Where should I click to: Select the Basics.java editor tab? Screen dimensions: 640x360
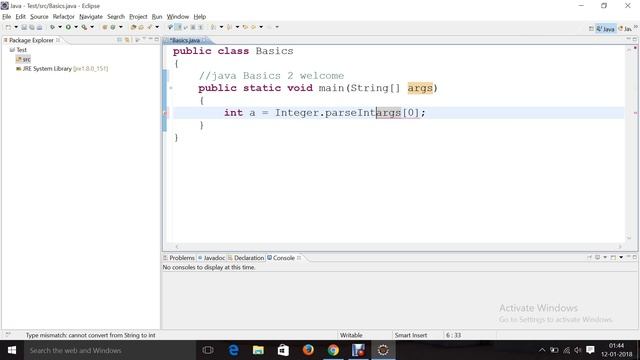pyautogui.click(x=186, y=40)
